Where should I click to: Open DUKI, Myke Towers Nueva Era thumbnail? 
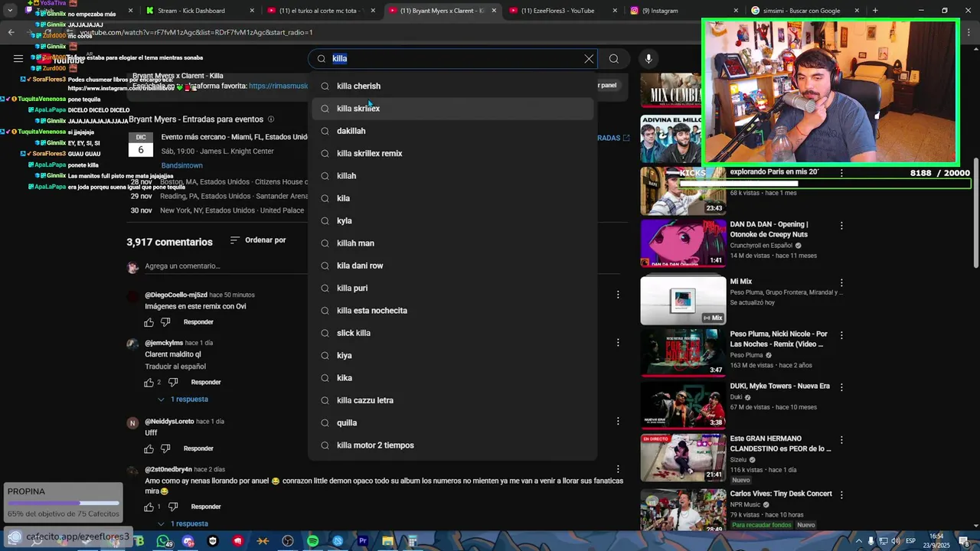pos(683,404)
